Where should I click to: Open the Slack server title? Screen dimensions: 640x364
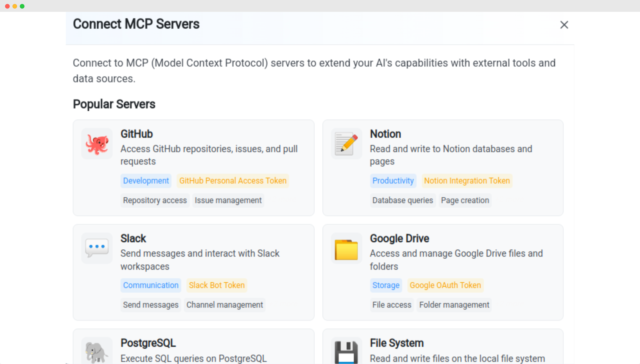133,239
